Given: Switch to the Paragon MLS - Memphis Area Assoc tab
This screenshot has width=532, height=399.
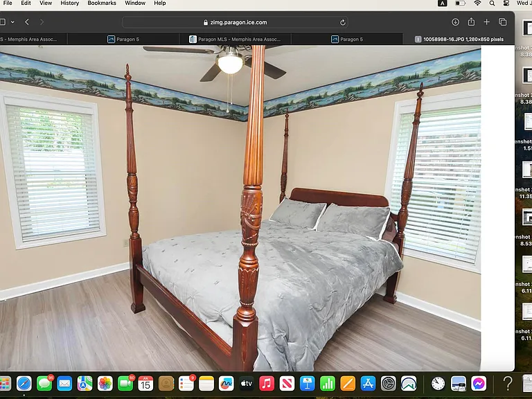Looking at the screenshot, I should click(x=235, y=39).
